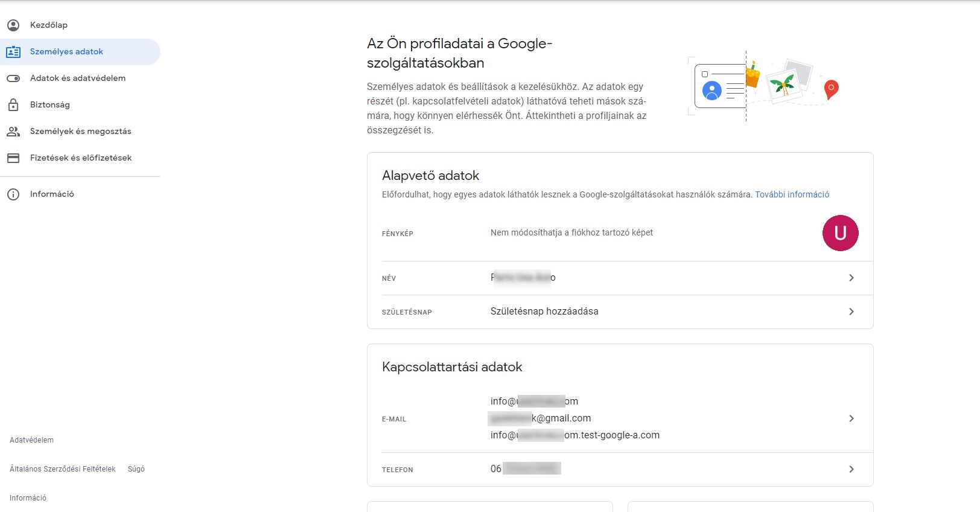Click the Fizetések és előfizetések card icon
This screenshot has width=980, height=512.
pyautogui.click(x=13, y=158)
